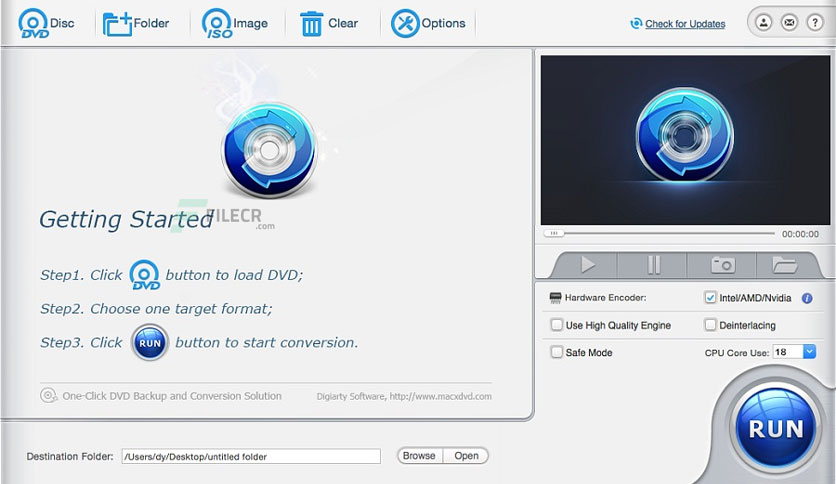Open help with the question mark icon
The image size is (836, 484).
(x=815, y=22)
